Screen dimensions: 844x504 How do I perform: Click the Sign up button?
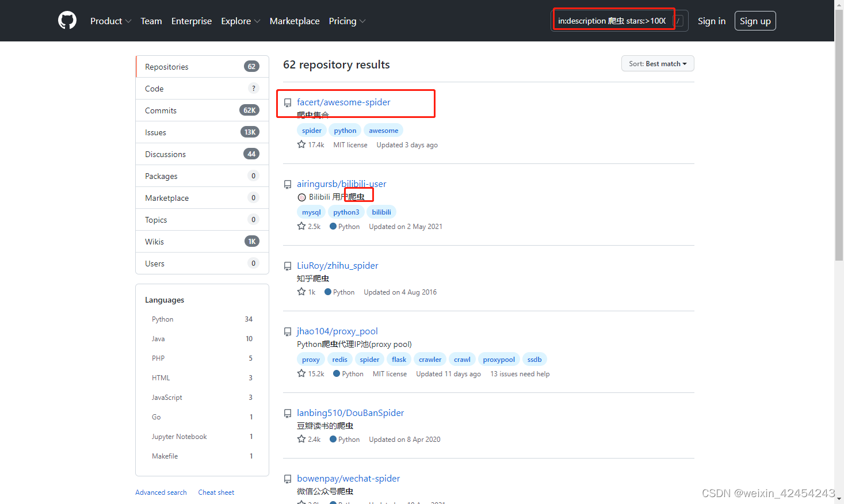tap(755, 21)
